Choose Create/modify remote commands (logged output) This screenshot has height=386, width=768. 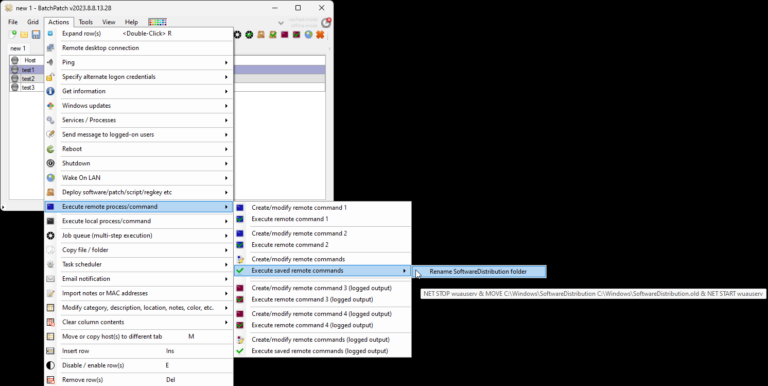point(322,339)
